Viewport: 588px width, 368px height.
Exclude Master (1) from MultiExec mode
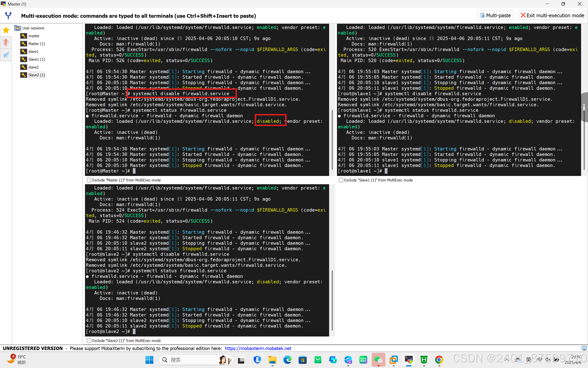[89, 180]
